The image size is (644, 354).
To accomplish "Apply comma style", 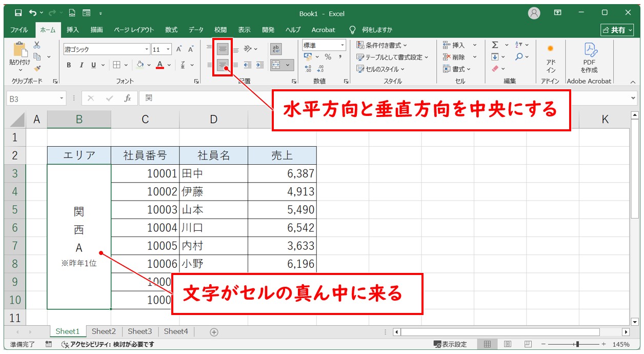I will [340, 57].
